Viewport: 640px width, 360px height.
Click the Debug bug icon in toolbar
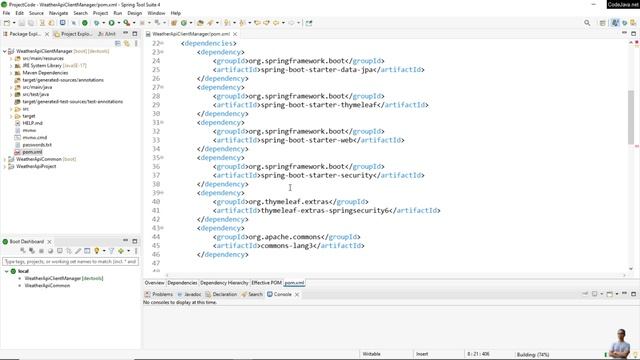pyautogui.click(x=96, y=23)
